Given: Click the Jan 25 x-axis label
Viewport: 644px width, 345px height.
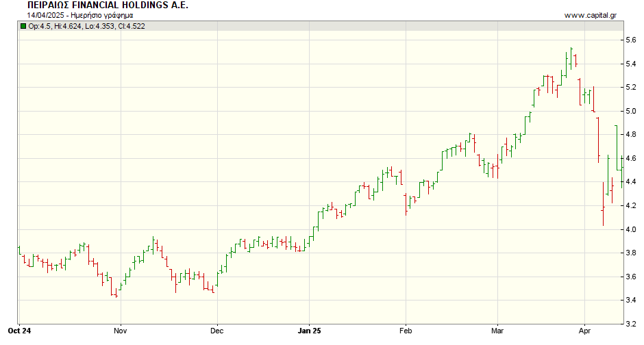Looking at the screenshot, I should 309,330.
